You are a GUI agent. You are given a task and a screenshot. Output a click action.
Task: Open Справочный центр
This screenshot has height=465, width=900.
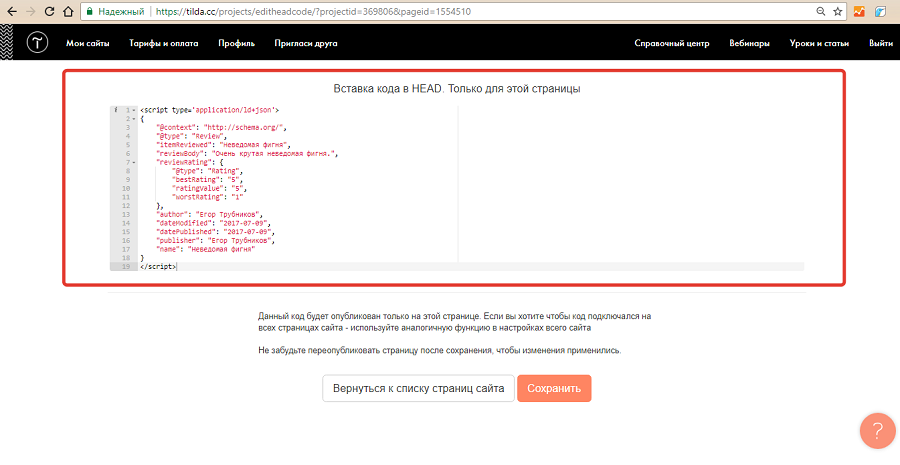pyautogui.click(x=672, y=43)
